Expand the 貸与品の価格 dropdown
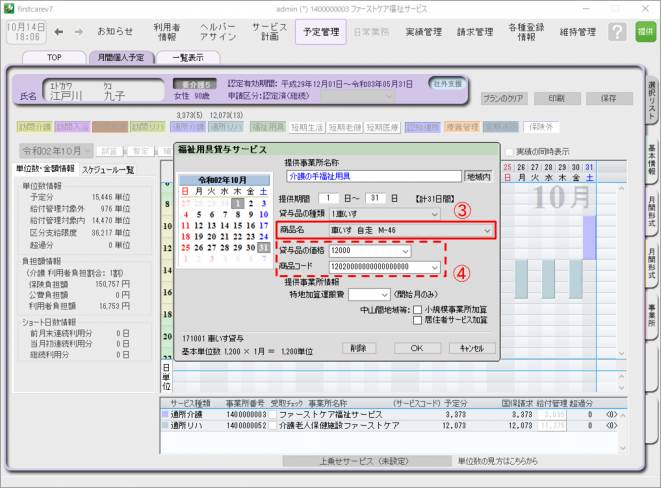This screenshot has height=488, width=661. click(x=404, y=252)
